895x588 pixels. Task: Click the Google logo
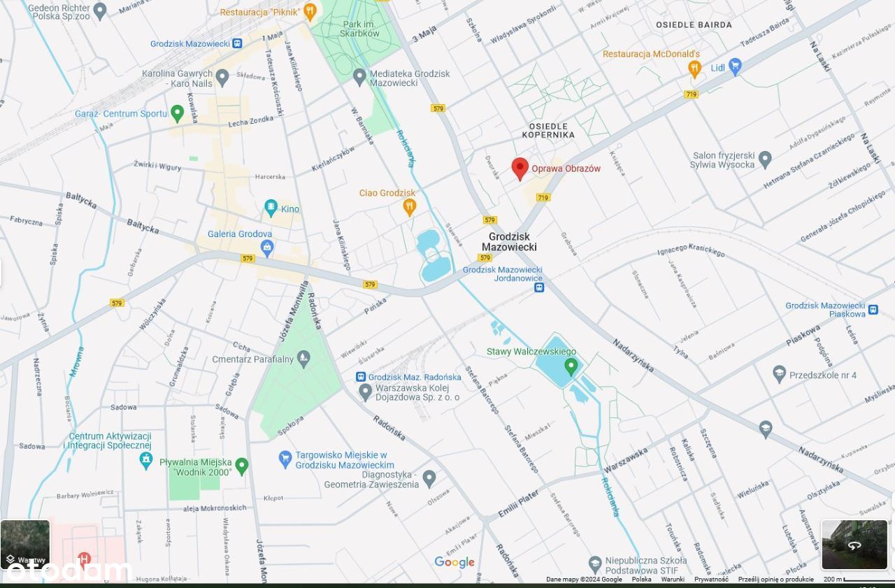click(454, 562)
